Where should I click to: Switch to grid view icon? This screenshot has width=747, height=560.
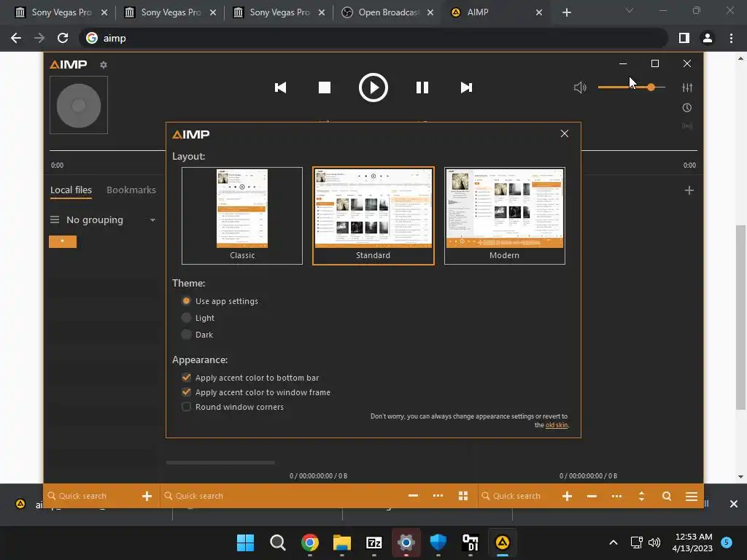[x=463, y=496]
